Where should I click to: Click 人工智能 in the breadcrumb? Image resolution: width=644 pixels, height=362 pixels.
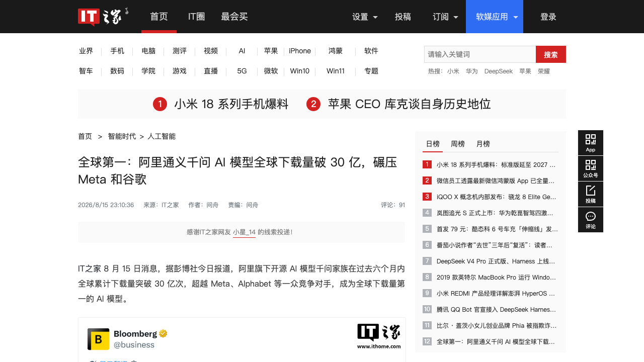(162, 136)
